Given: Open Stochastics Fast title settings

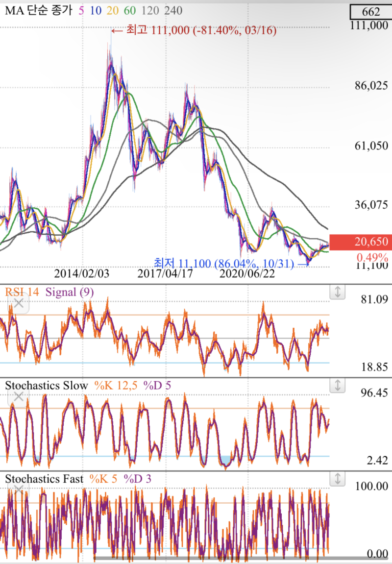Looking at the screenshot, I should [x=44, y=479].
